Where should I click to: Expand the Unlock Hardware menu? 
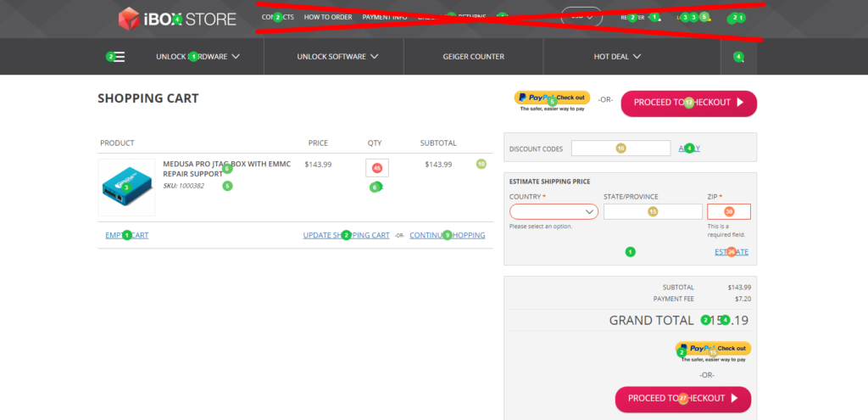click(x=198, y=57)
